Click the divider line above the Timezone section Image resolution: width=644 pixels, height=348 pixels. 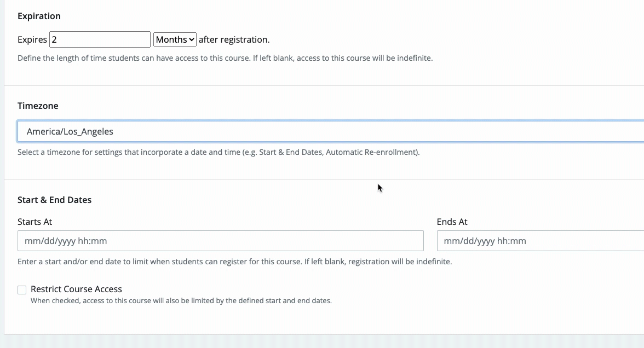323,85
